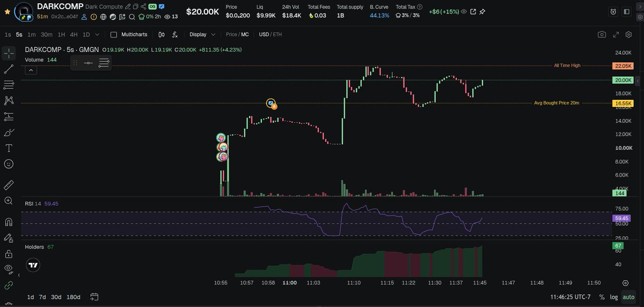This screenshot has height=307, width=644.
Task: Open the external link icon beside profit
Action: [473, 11]
